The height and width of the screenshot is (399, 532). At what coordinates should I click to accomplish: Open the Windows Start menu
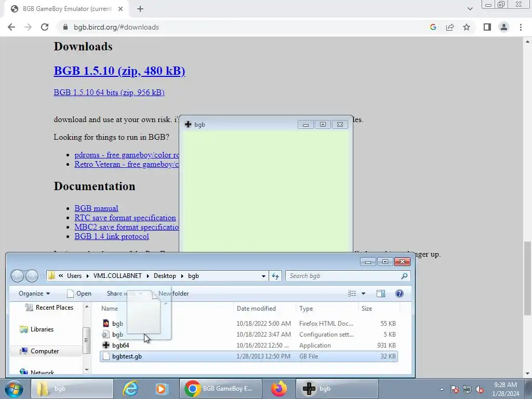tap(14, 389)
